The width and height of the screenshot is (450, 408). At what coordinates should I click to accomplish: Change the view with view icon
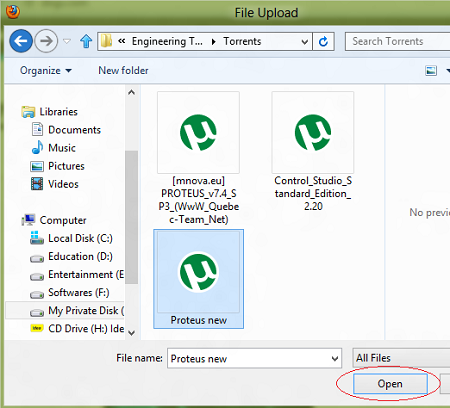(x=431, y=71)
